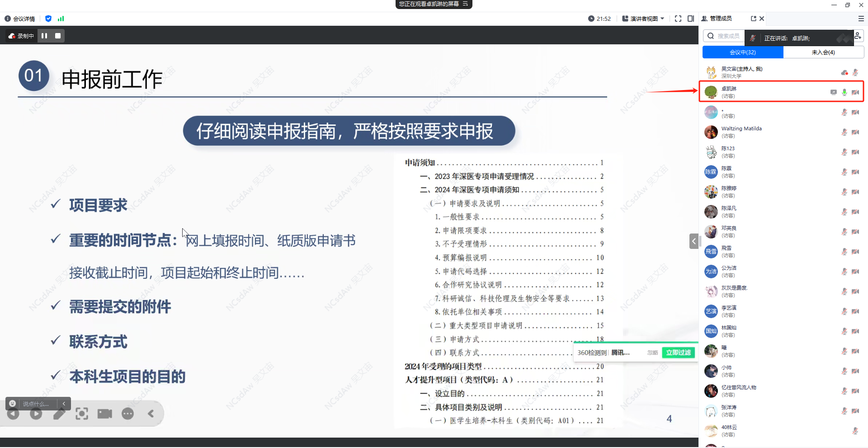Pop out the 管理成员 panel
This screenshot has height=448, width=868.
pyautogui.click(x=753, y=19)
